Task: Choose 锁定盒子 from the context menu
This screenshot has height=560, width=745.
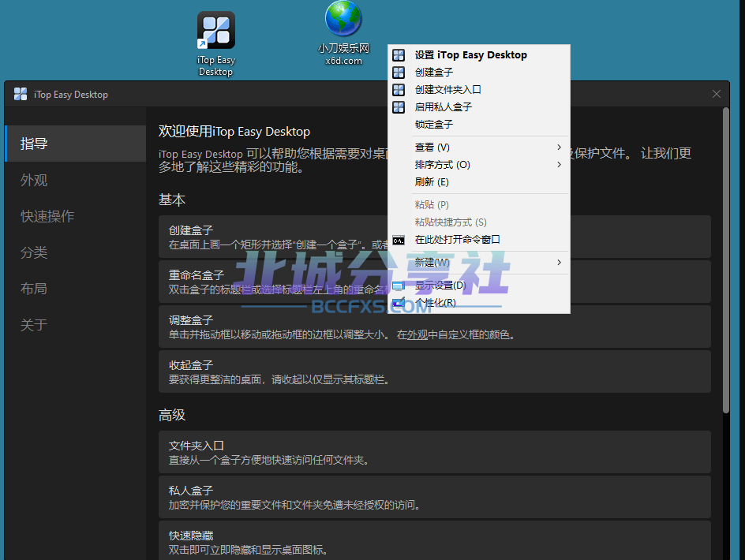Action: pyautogui.click(x=479, y=125)
